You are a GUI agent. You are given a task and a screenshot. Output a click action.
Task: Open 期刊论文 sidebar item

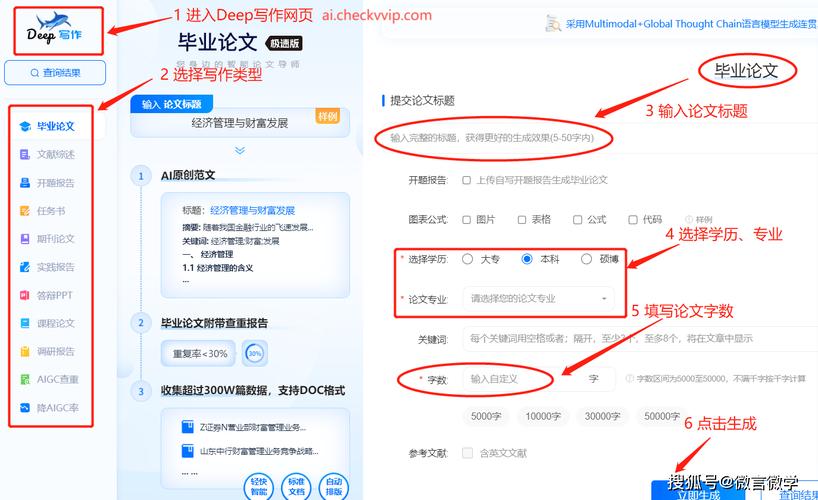click(x=55, y=239)
